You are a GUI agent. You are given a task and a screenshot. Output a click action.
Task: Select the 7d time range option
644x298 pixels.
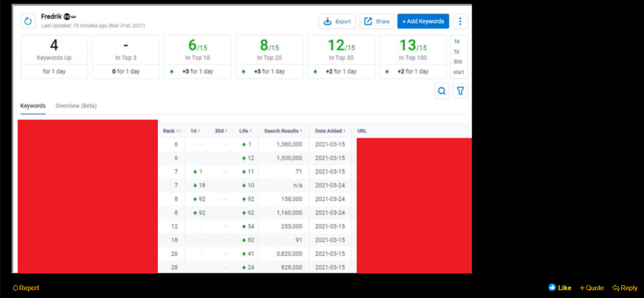(x=456, y=52)
